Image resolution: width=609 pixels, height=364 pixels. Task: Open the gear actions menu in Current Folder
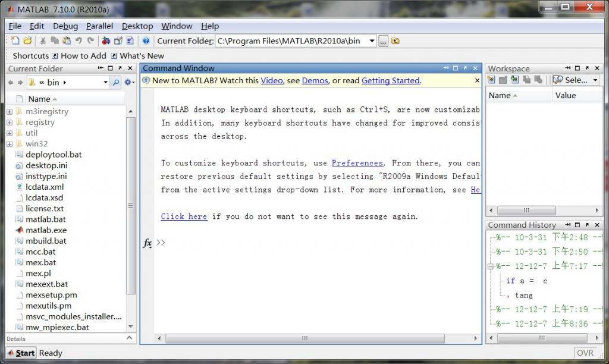[x=129, y=82]
